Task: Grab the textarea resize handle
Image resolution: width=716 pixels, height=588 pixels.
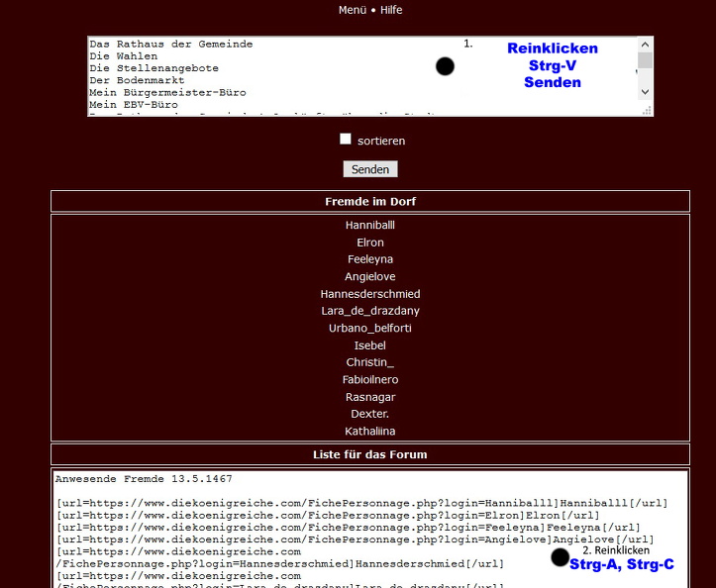Action: 647,111
